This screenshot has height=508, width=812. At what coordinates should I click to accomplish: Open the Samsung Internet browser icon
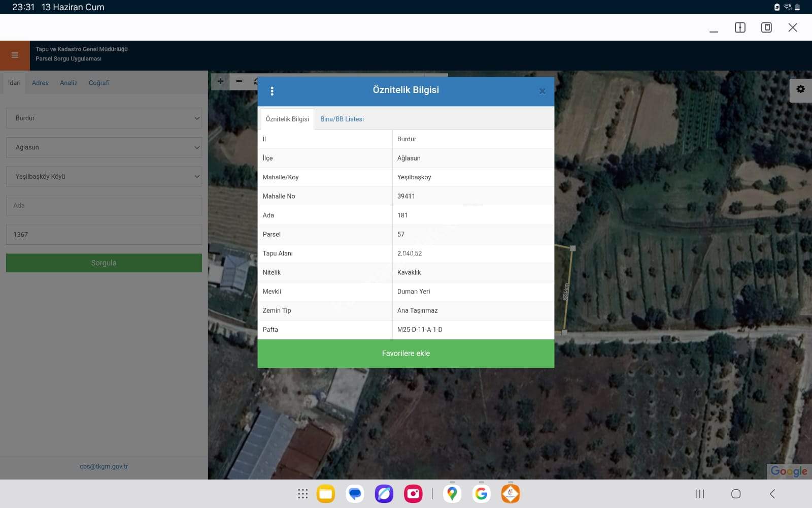pos(384,494)
